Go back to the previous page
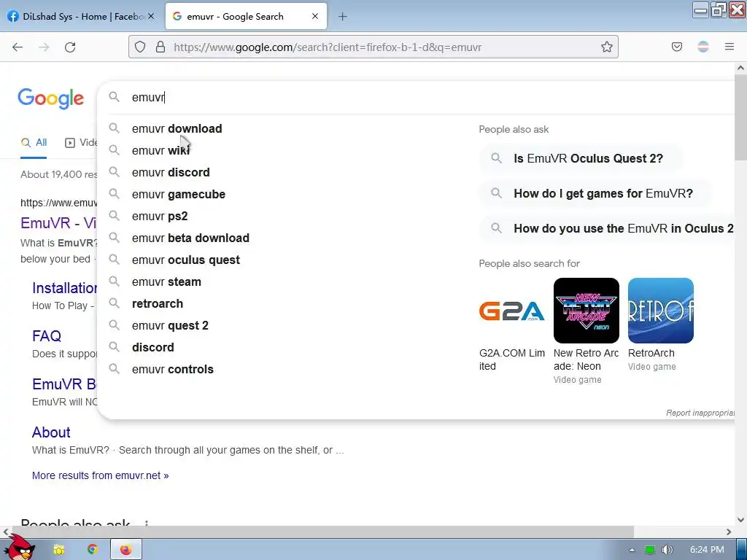This screenshot has width=747, height=560. pos(18,47)
